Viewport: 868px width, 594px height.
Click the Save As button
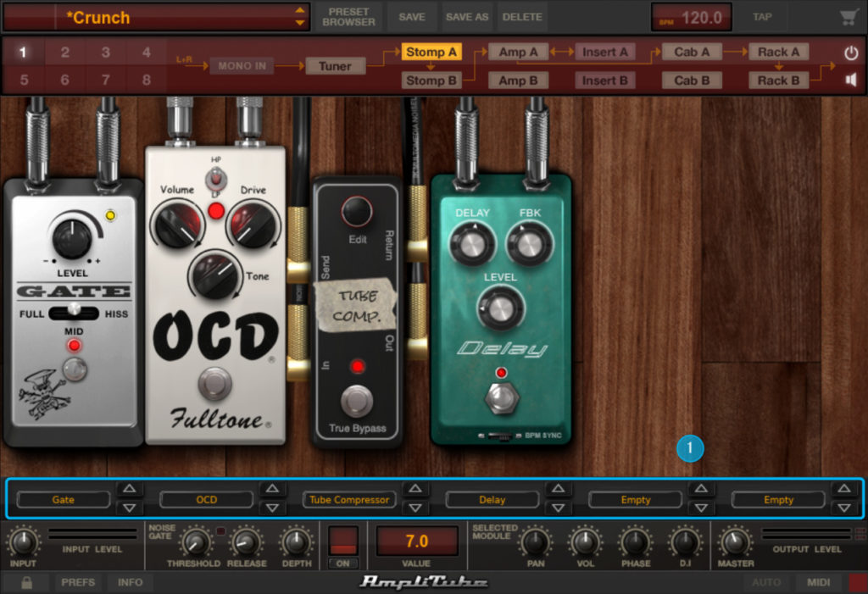coord(467,17)
